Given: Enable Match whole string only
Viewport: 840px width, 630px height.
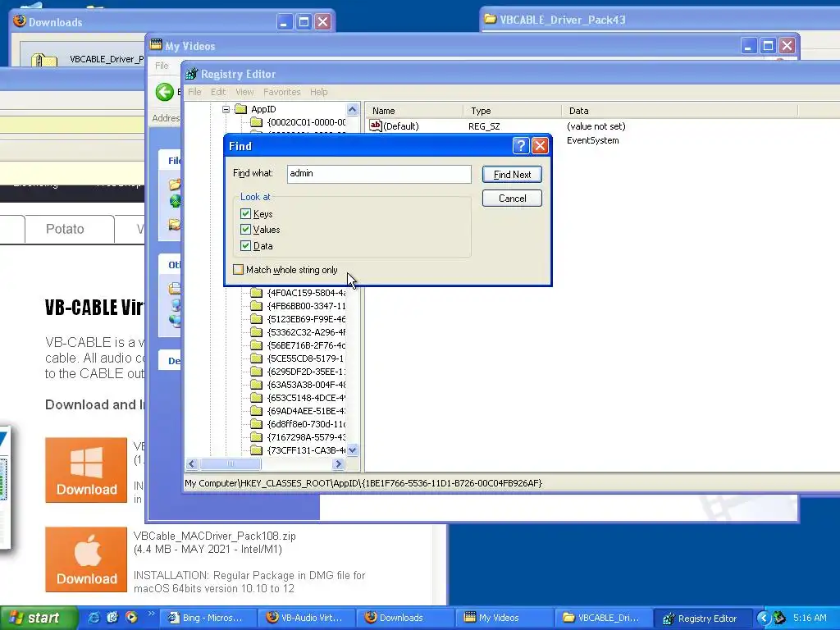Looking at the screenshot, I should [239, 269].
